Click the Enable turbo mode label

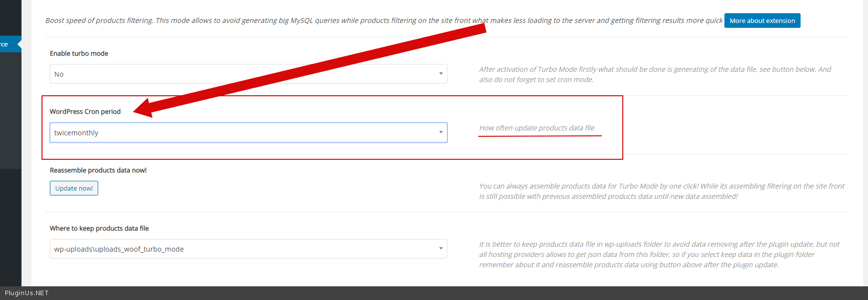(79, 53)
